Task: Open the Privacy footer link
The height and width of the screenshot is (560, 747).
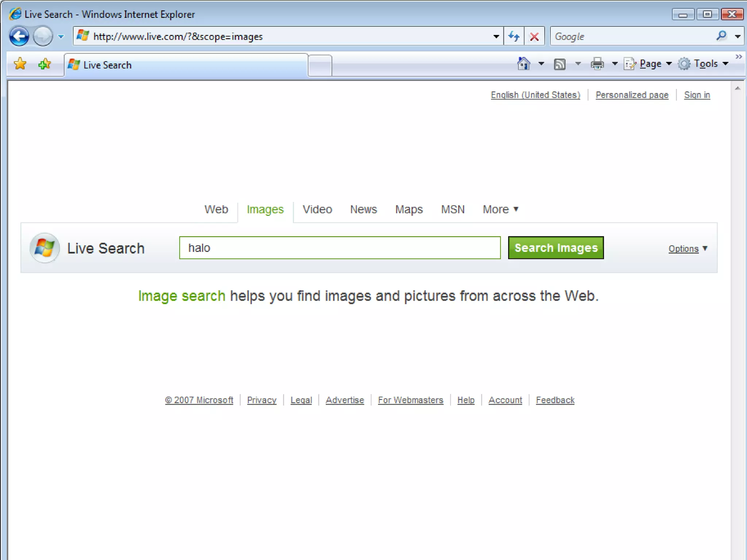Action: [x=262, y=400]
